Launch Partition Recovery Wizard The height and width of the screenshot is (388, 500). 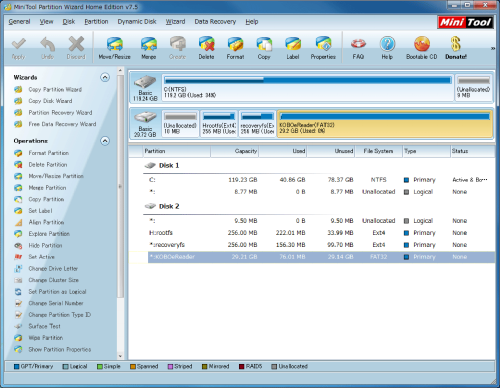tap(60, 113)
